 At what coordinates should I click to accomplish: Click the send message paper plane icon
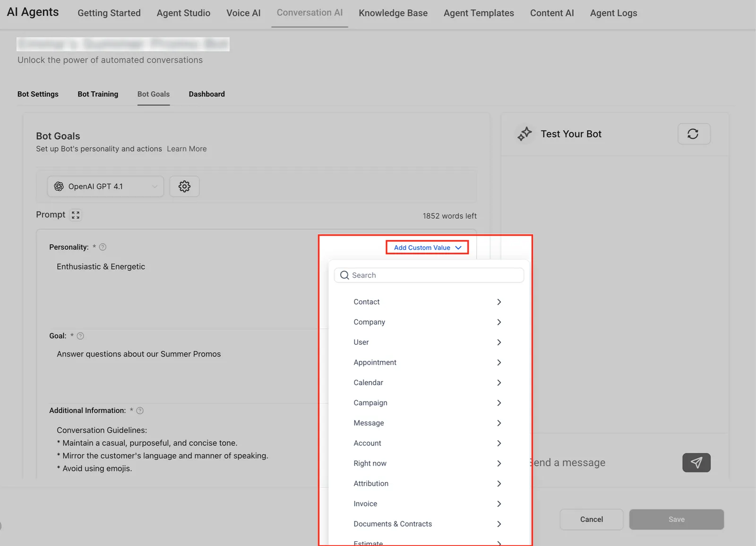coord(696,462)
